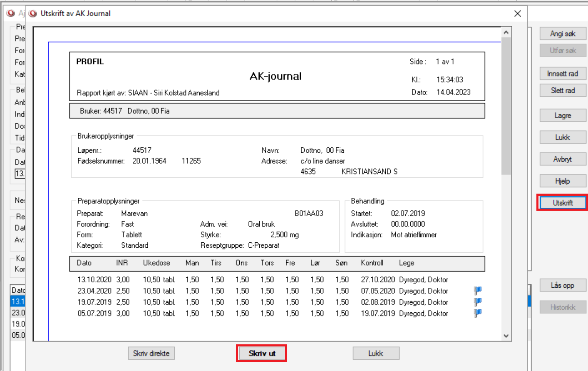Click the Kl. time 15:34:03
Viewport: 588px width, 371px height.
449,80
